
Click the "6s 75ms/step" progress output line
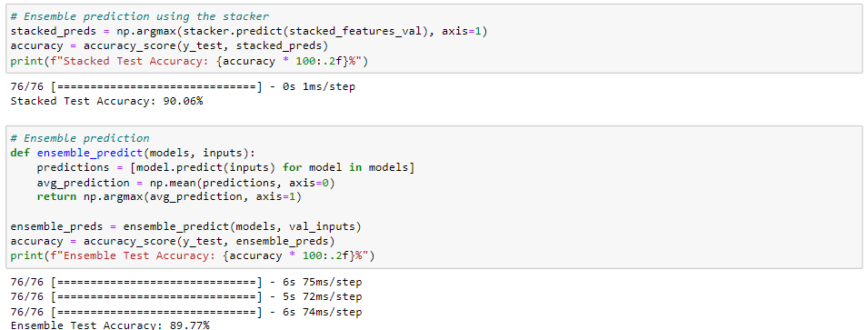pos(186,283)
